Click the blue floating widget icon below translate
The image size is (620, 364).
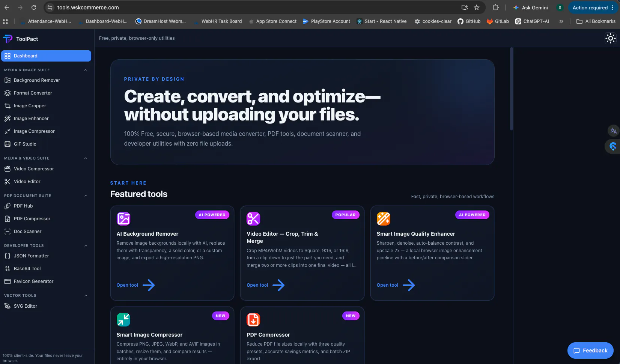pos(613,146)
